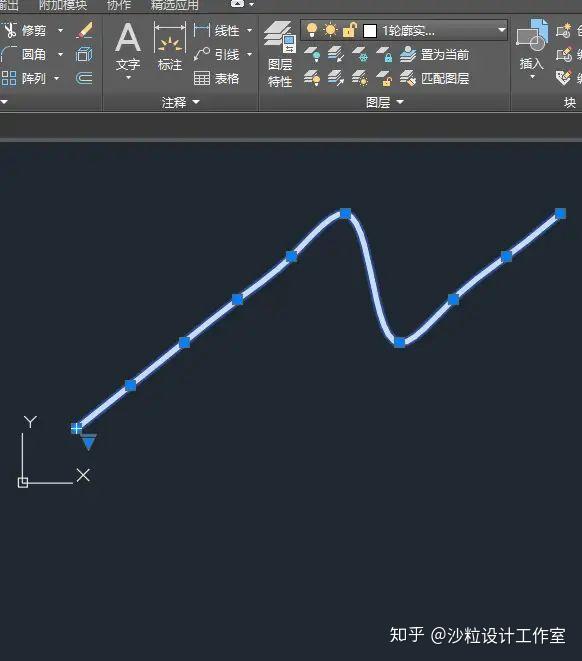Toggle the layer lightbulb on/off
Image resolution: width=582 pixels, height=661 pixels.
click(311, 30)
